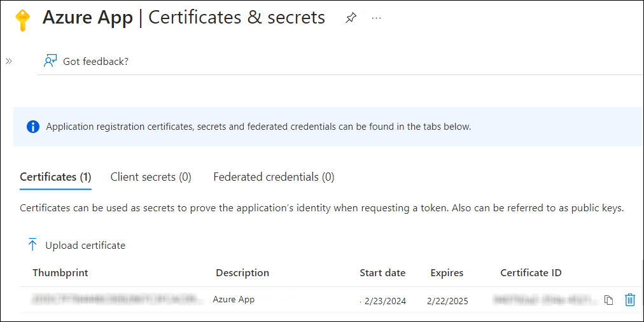Select the Certificates (1) tab
Viewport: 644px width, 322px height.
point(55,177)
